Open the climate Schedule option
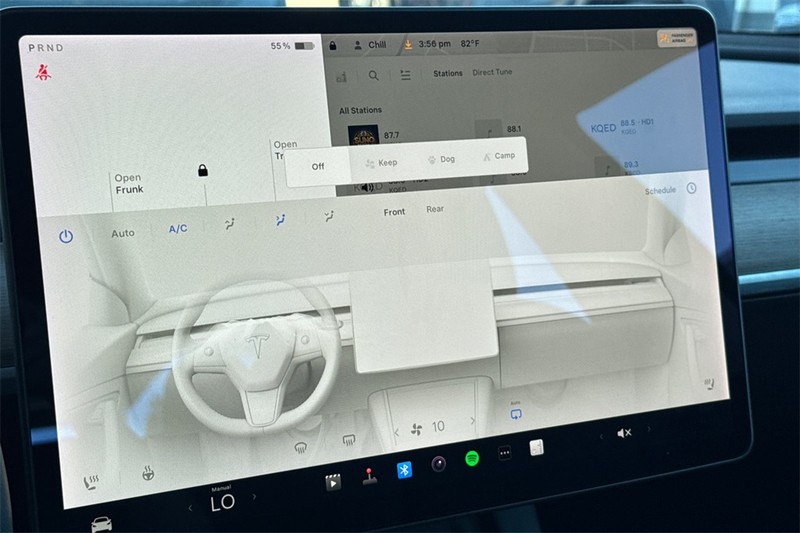The image size is (800, 533). click(x=660, y=191)
